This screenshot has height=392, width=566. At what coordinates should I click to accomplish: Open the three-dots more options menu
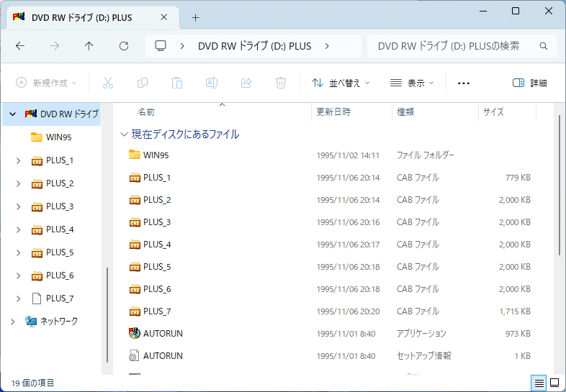[464, 83]
